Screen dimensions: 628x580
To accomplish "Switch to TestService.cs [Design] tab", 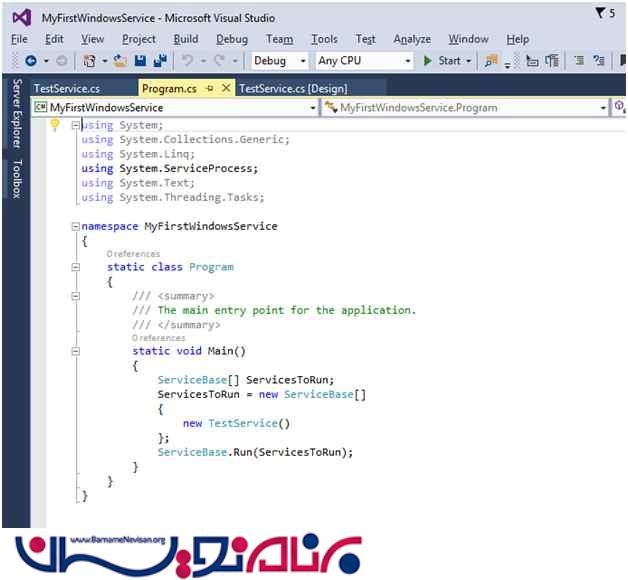I will tap(293, 88).
